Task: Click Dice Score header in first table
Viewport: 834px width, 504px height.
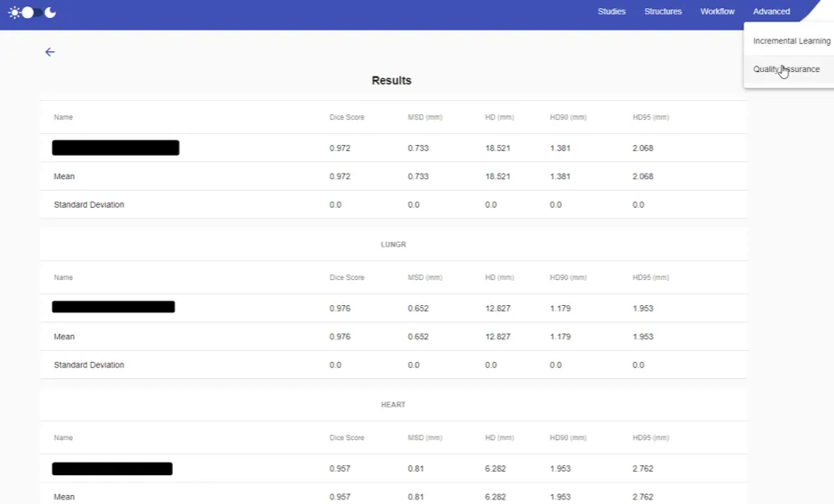Action: point(347,117)
